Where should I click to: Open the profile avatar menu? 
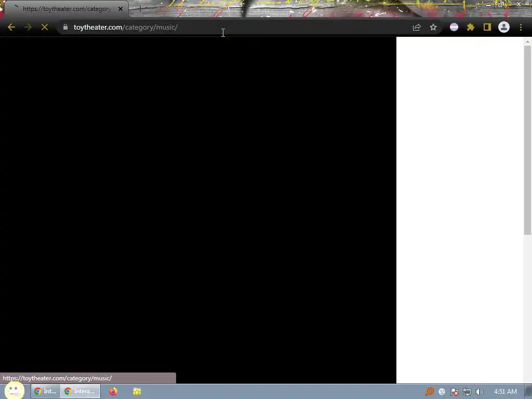[504, 27]
